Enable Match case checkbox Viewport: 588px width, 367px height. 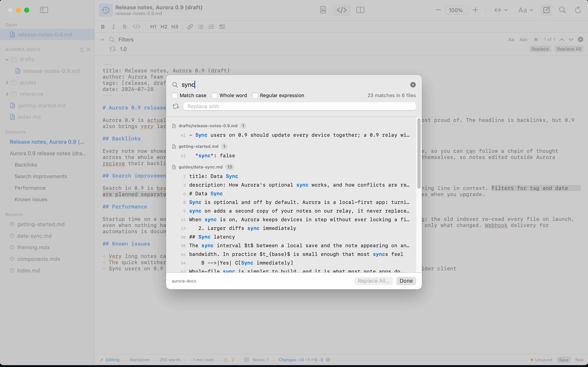pyautogui.click(x=175, y=96)
